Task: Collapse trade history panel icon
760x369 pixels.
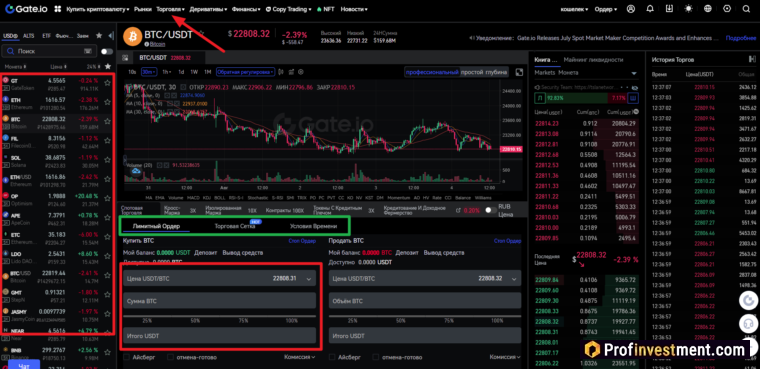Action: pos(752,59)
